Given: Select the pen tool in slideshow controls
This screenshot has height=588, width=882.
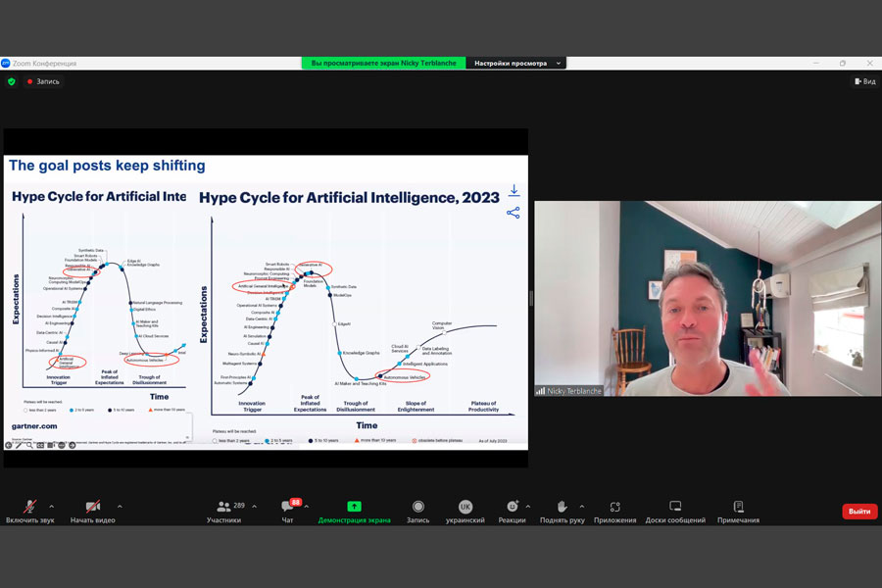Looking at the screenshot, I should click(20, 445).
